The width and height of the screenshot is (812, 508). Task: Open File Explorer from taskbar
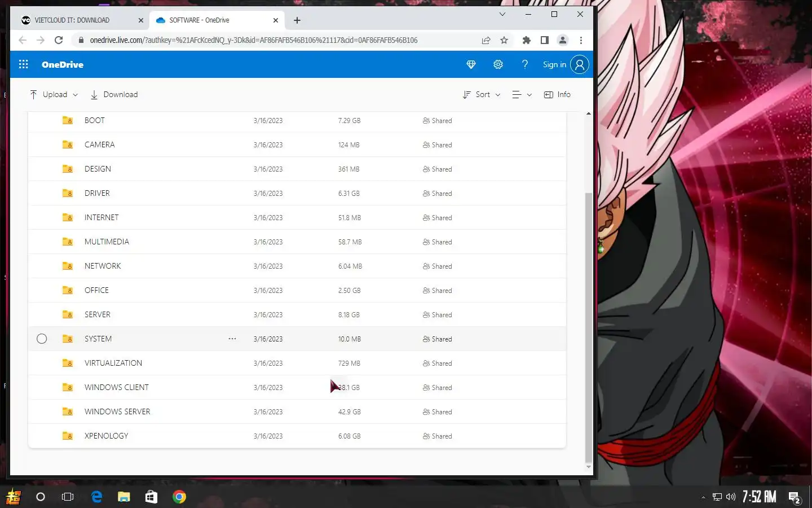click(x=124, y=497)
